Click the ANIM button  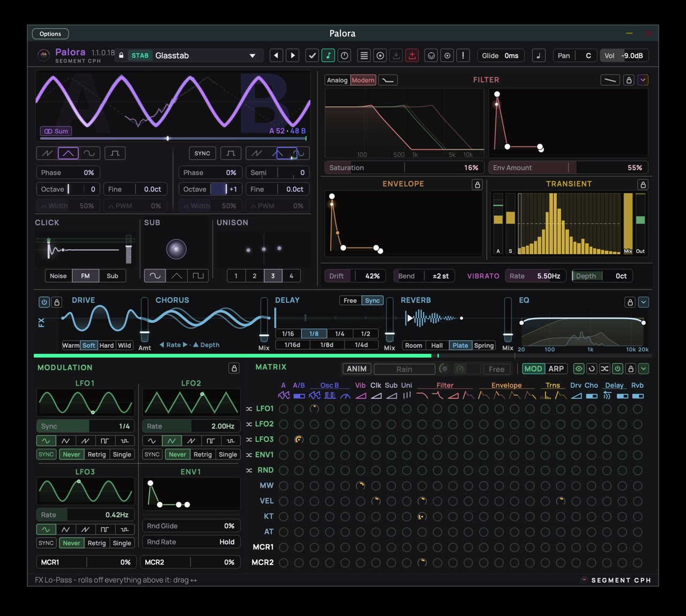click(x=356, y=369)
